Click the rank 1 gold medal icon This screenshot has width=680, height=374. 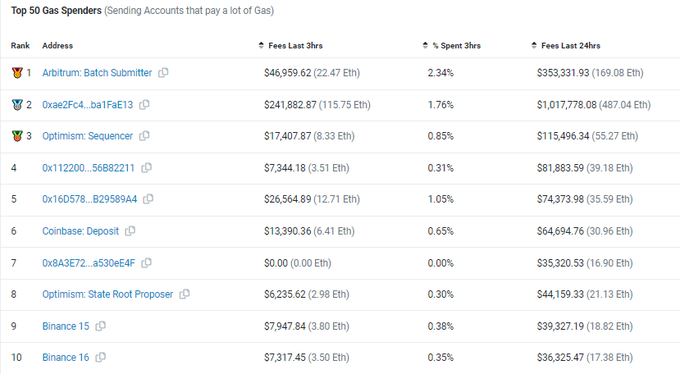coord(17,72)
